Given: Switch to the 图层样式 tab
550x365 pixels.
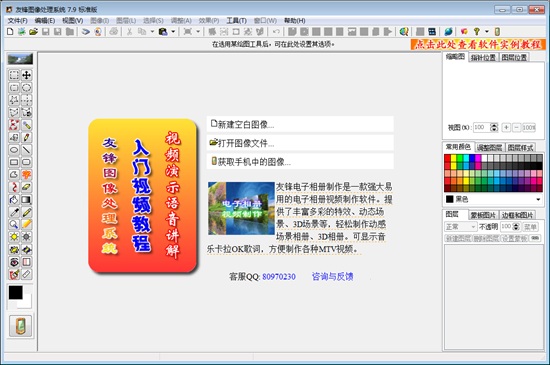Looking at the screenshot, I should (x=521, y=148).
